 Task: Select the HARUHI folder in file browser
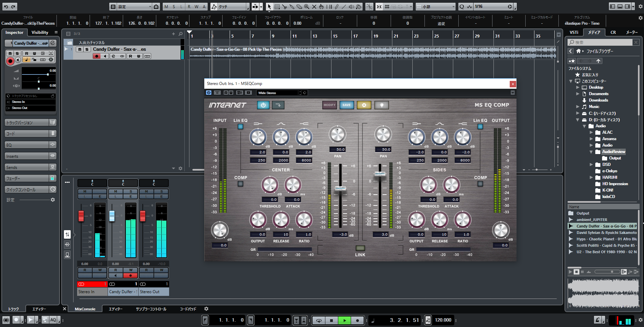(x=610, y=177)
